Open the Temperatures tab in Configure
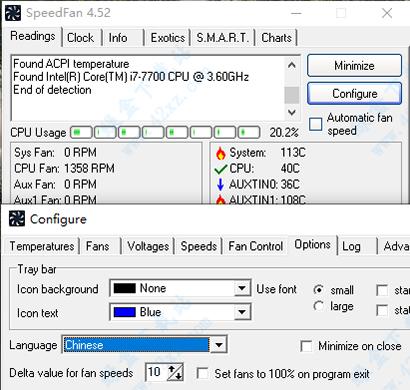 pyautogui.click(x=42, y=246)
